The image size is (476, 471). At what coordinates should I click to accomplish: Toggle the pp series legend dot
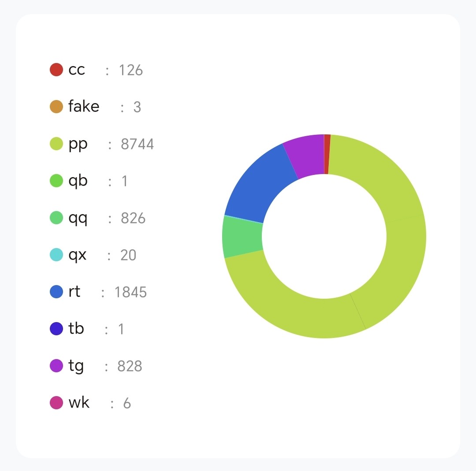tap(56, 144)
